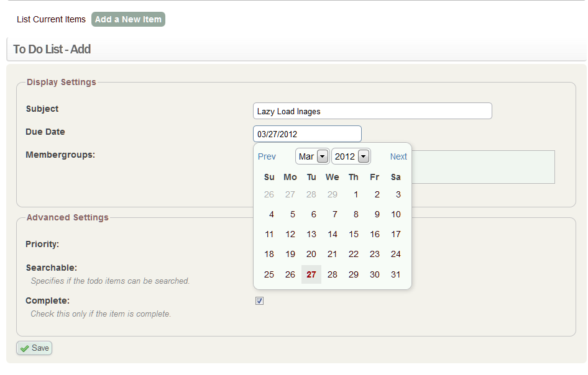Advance calendar using Next link
Viewport: 588px width, 375px height.
(x=398, y=156)
